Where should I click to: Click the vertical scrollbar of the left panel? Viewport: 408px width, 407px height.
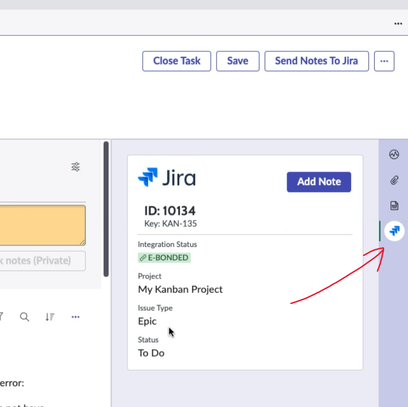click(x=106, y=209)
